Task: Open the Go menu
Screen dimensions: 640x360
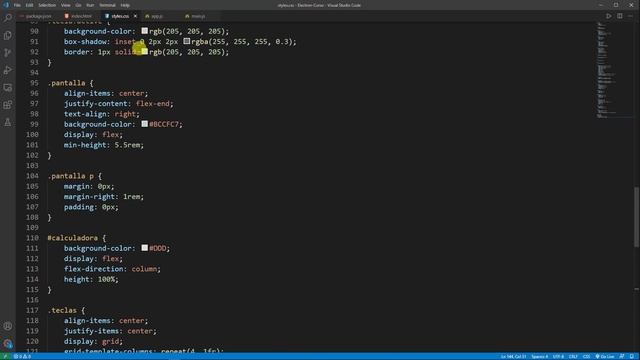Action: click(78, 5)
